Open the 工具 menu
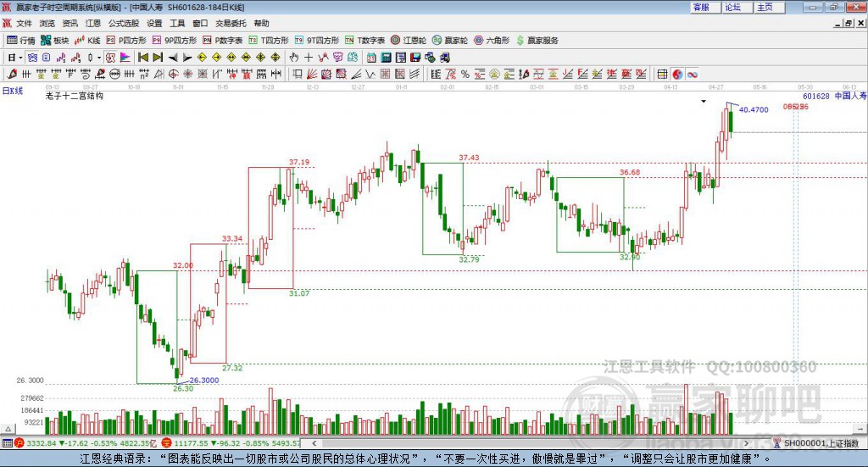868x467 pixels. pos(177,23)
